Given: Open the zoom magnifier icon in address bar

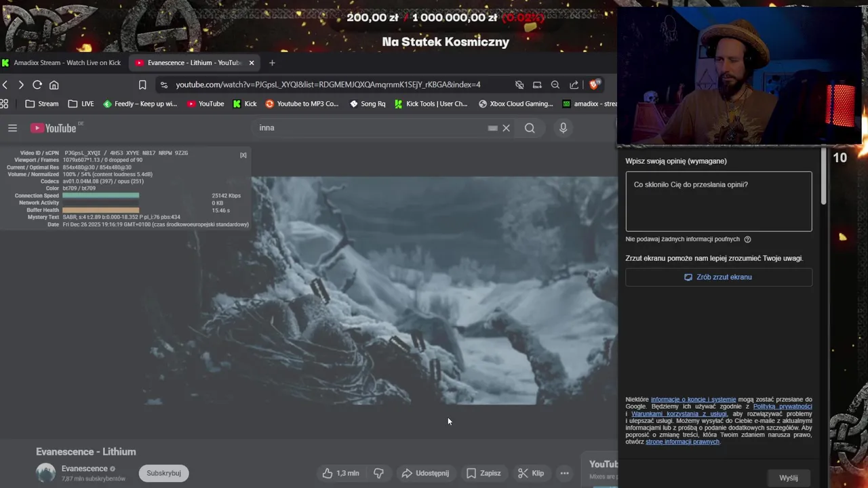Looking at the screenshot, I should [555, 85].
